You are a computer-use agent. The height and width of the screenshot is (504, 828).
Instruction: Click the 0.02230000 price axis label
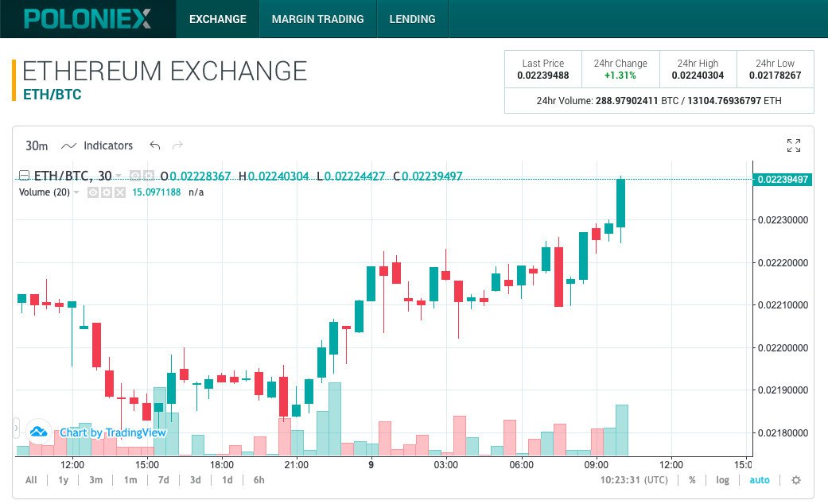(x=783, y=220)
